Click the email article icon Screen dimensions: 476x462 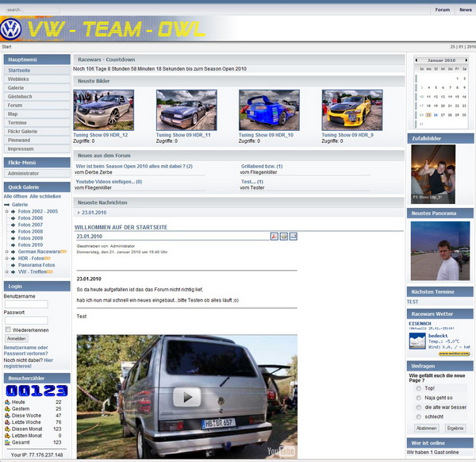click(x=293, y=237)
